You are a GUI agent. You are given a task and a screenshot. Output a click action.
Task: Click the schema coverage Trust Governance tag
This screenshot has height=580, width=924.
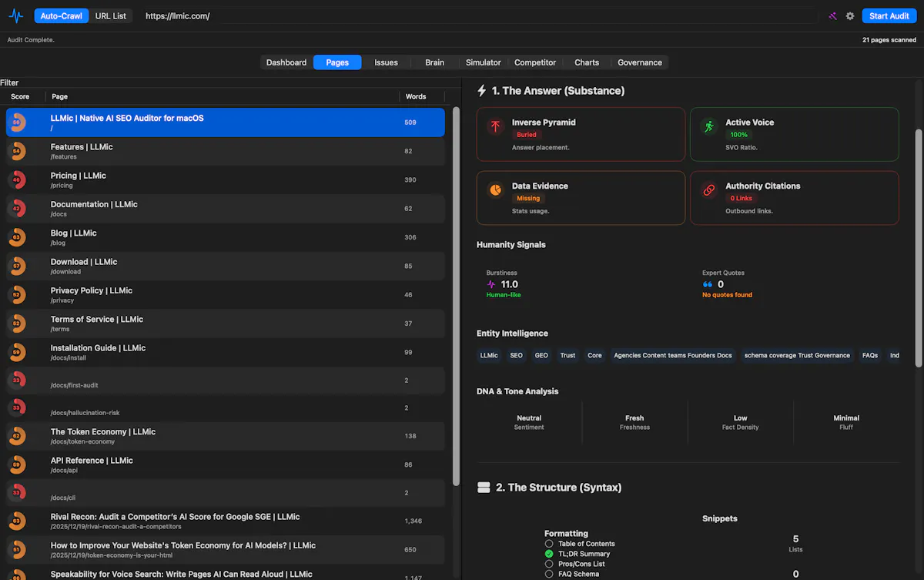797,356
